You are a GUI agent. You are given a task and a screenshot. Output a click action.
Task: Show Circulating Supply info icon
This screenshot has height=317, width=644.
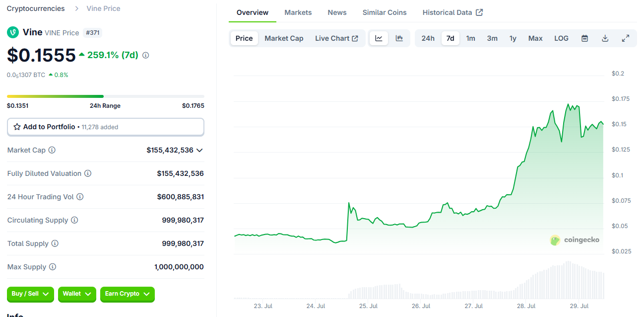(74, 220)
